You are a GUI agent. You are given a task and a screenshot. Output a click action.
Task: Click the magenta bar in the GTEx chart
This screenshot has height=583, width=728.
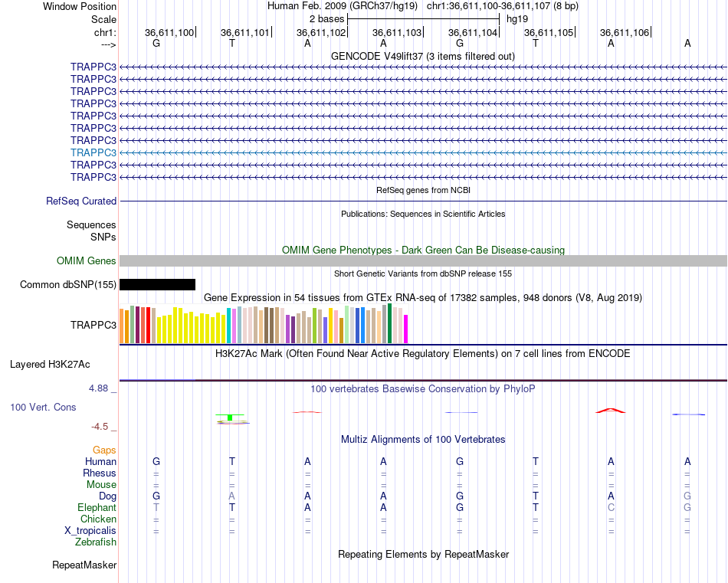(x=406, y=329)
